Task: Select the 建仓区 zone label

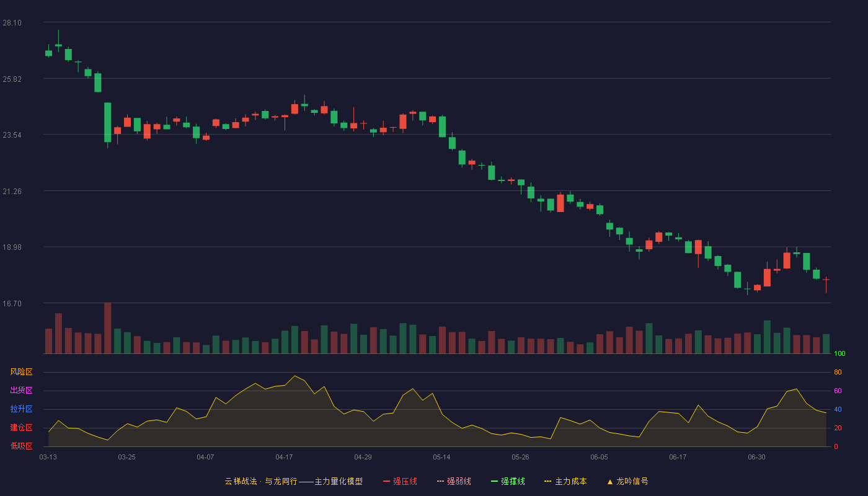Action: click(x=21, y=427)
